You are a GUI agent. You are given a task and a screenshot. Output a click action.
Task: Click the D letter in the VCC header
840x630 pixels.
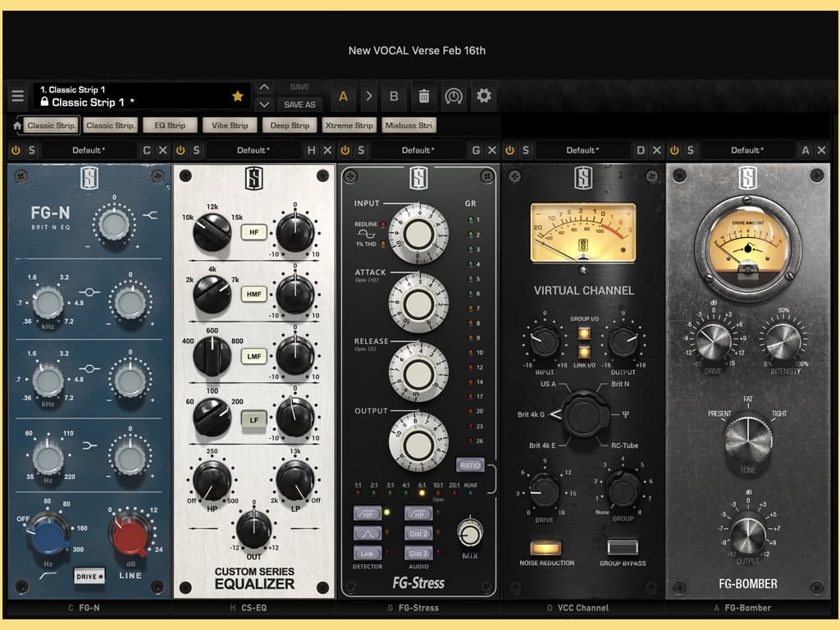pos(641,151)
